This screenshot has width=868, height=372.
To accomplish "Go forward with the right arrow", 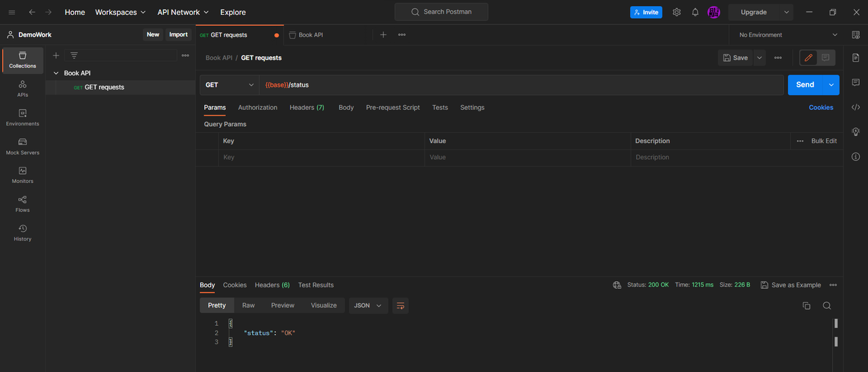I will click(x=49, y=12).
